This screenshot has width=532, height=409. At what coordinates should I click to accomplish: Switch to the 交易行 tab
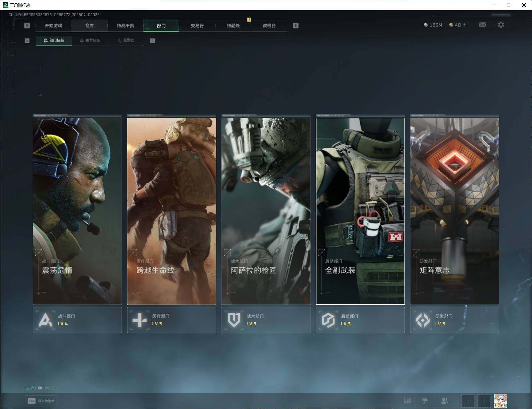click(197, 26)
